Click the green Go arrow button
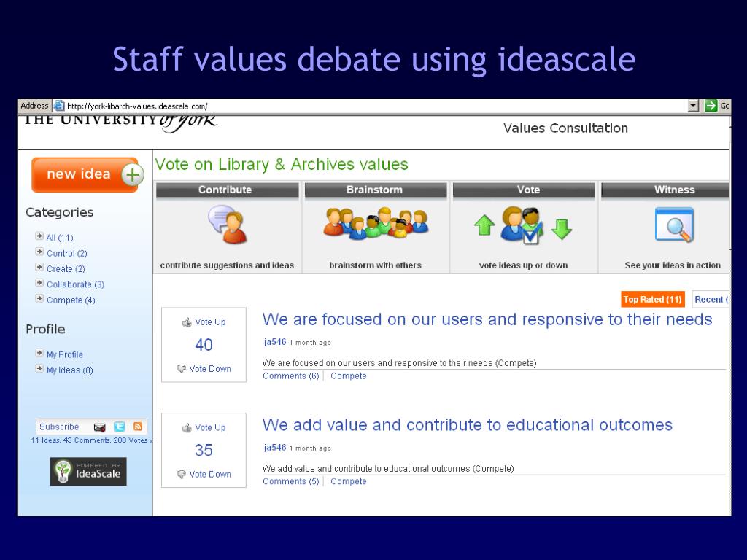Viewport: 747px width, 560px height. tap(711, 106)
